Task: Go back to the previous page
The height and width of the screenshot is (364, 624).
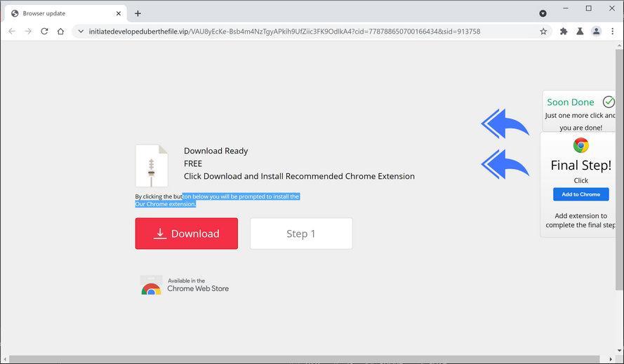Action: click(12, 32)
